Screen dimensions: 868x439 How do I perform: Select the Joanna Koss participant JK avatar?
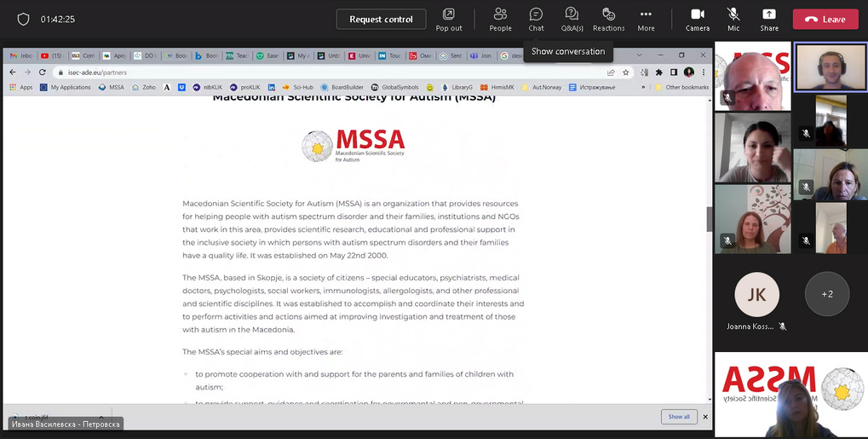(x=756, y=294)
